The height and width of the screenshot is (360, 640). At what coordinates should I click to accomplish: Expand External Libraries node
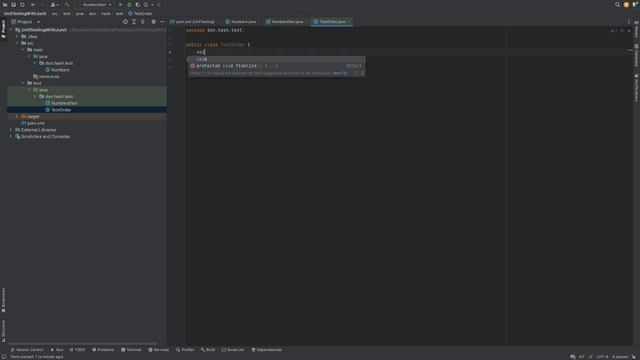(x=11, y=130)
